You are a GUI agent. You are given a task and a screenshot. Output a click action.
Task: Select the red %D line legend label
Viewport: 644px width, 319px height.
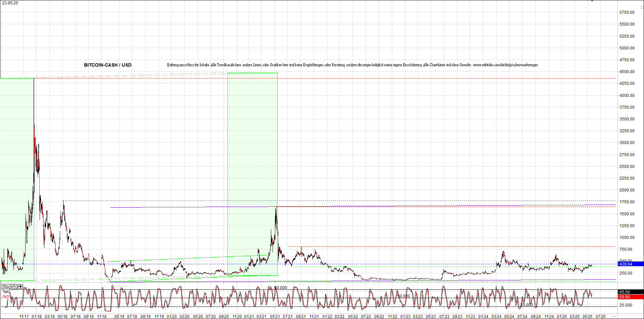pyautogui.click(x=6, y=297)
